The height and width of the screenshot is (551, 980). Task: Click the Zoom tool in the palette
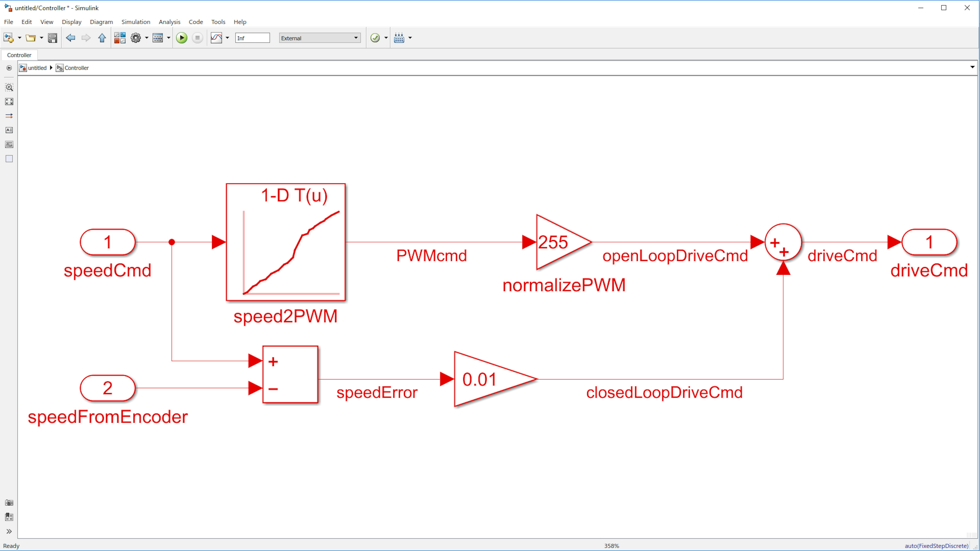[x=9, y=88]
